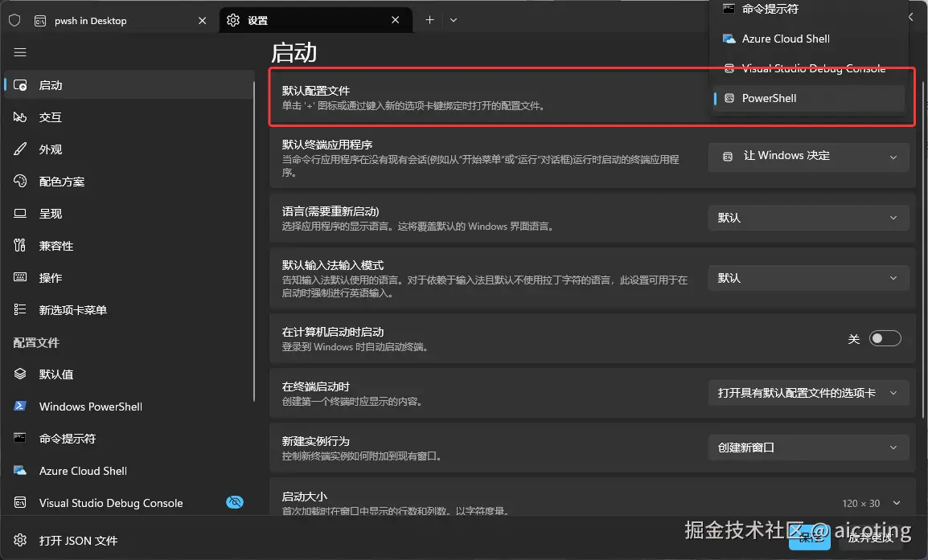Click the 配色方案 palette icon in the sidebar

(20, 181)
